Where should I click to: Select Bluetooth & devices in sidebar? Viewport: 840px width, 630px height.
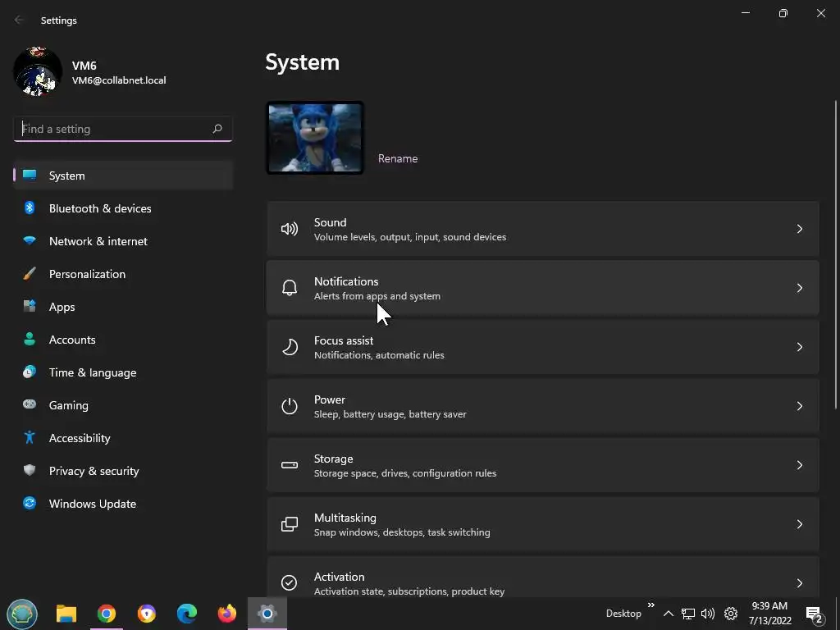coord(123,208)
